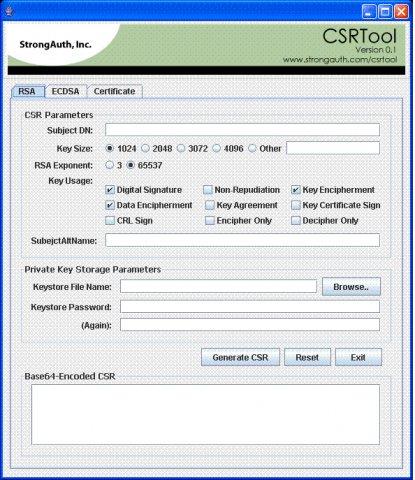Click the Generate CSR button
The image size is (415, 480).
pos(240,357)
